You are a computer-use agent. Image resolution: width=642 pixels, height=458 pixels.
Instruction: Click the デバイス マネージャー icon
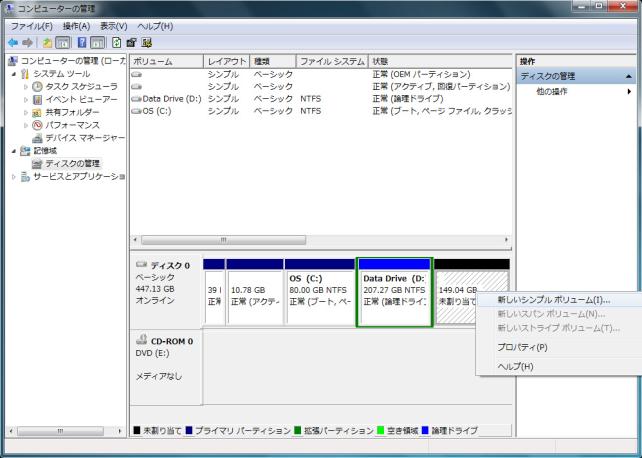37,138
